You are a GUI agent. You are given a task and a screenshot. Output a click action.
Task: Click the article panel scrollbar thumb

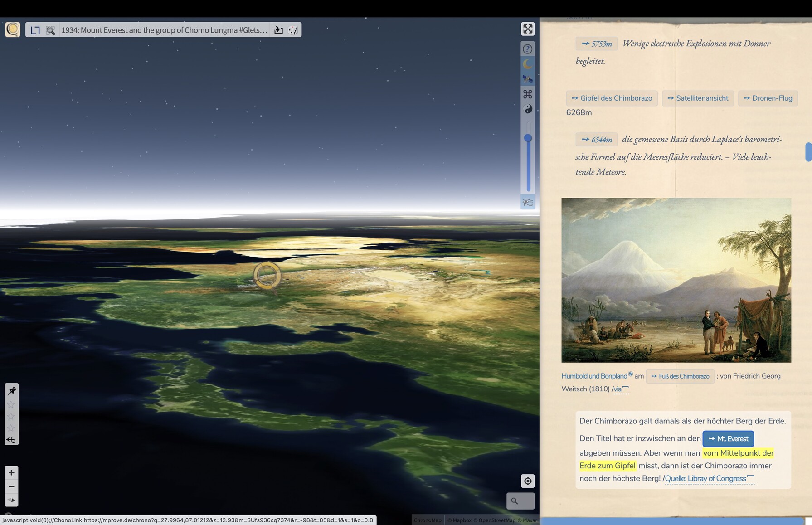point(808,152)
